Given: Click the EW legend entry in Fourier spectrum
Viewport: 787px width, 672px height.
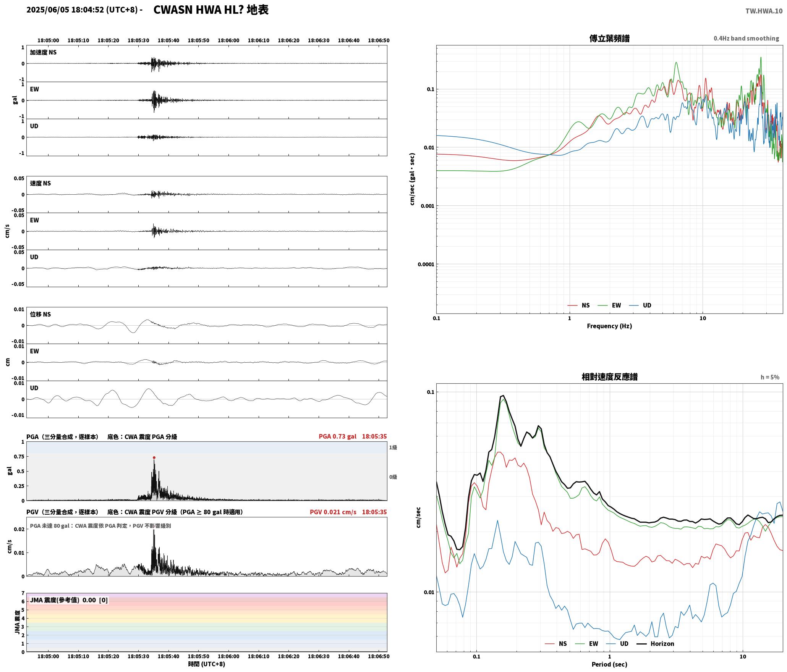Looking at the screenshot, I should pos(609,305).
